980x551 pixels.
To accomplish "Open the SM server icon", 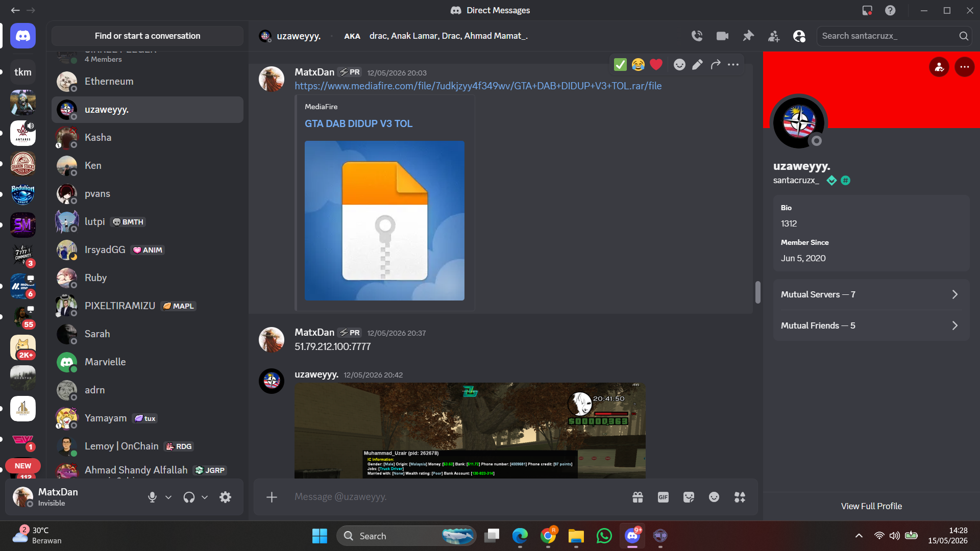I will point(23,225).
